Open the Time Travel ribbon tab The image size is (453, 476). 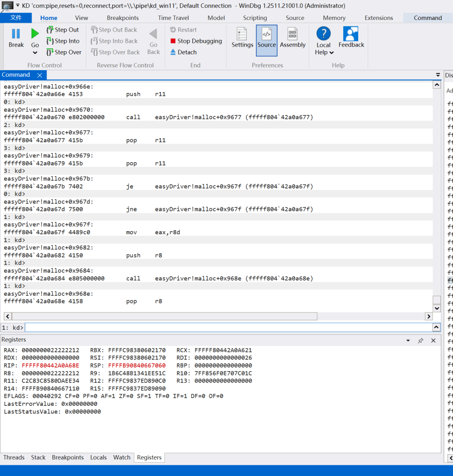point(173,18)
